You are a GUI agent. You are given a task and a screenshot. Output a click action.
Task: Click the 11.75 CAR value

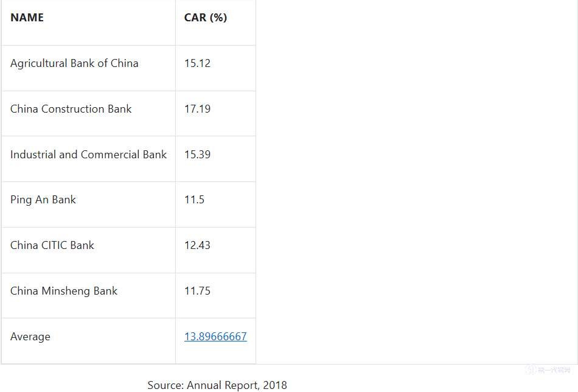(x=197, y=291)
